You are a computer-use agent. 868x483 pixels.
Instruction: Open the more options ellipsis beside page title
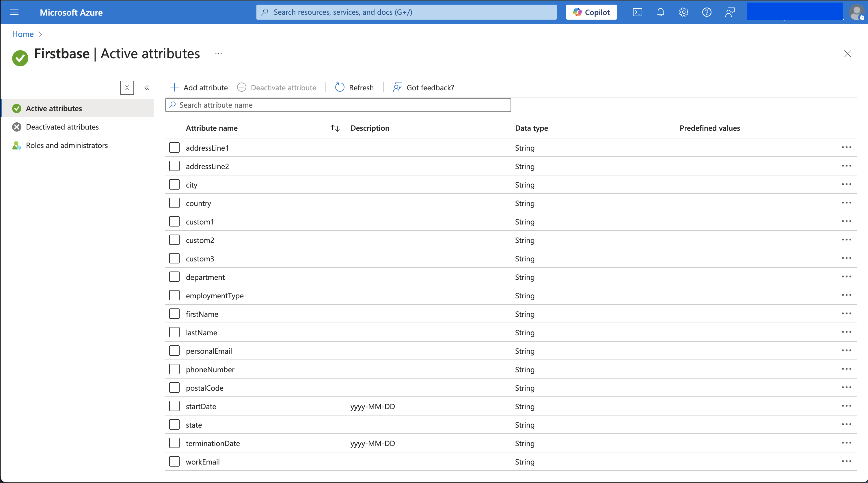(x=219, y=54)
